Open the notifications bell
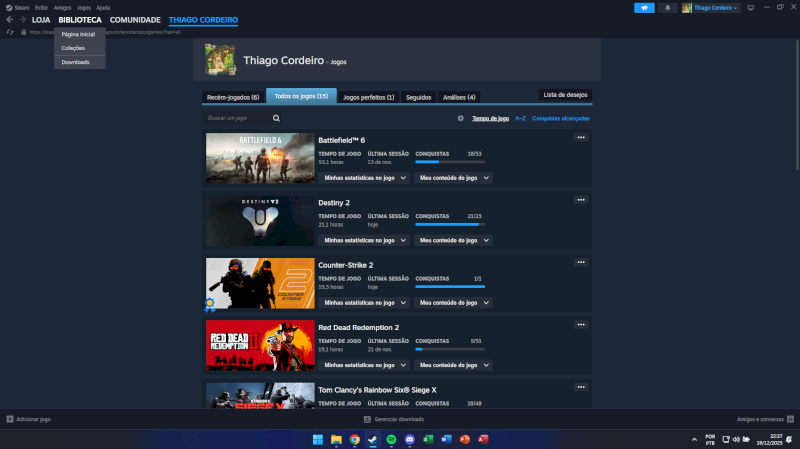This screenshot has width=800, height=449. tap(668, 7)
